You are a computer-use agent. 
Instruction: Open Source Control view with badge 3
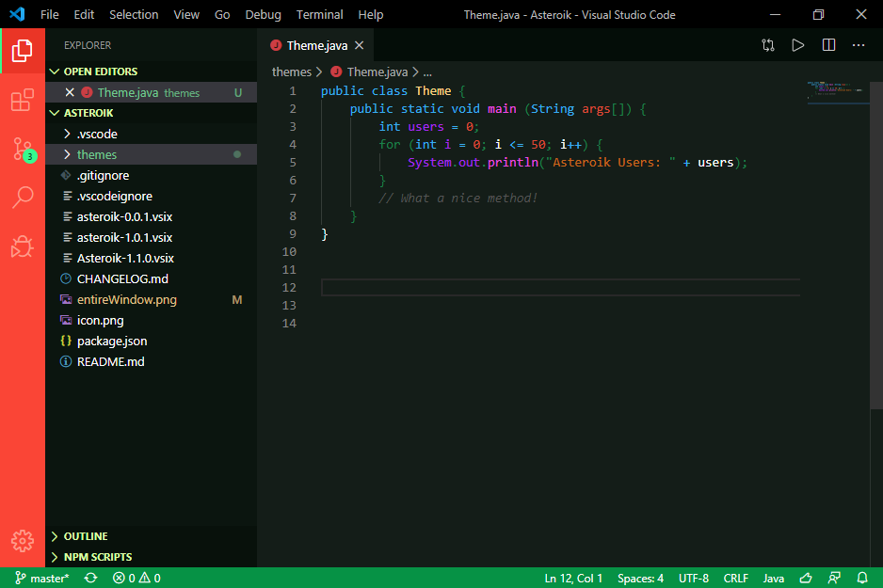point(24,150)
